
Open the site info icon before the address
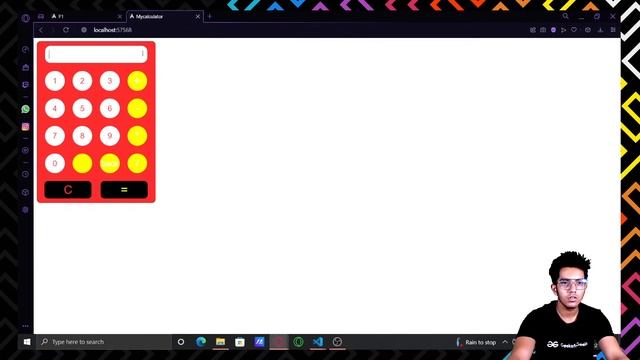point(84,30)
